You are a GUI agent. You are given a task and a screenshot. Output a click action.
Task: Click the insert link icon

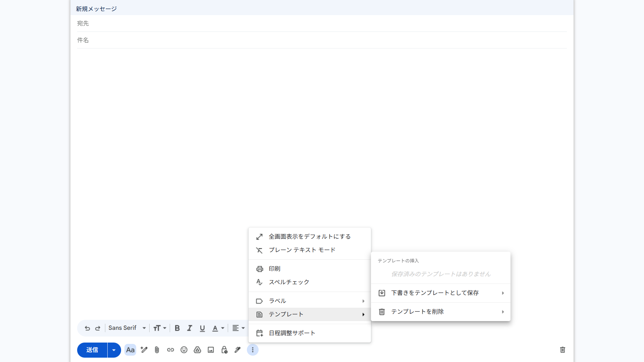click(170, 350)
